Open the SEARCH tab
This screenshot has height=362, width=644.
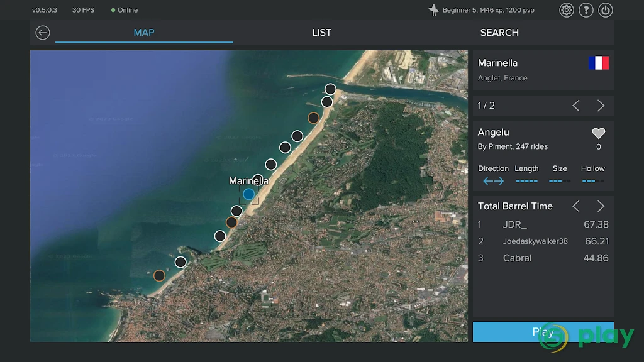point(499,33)
